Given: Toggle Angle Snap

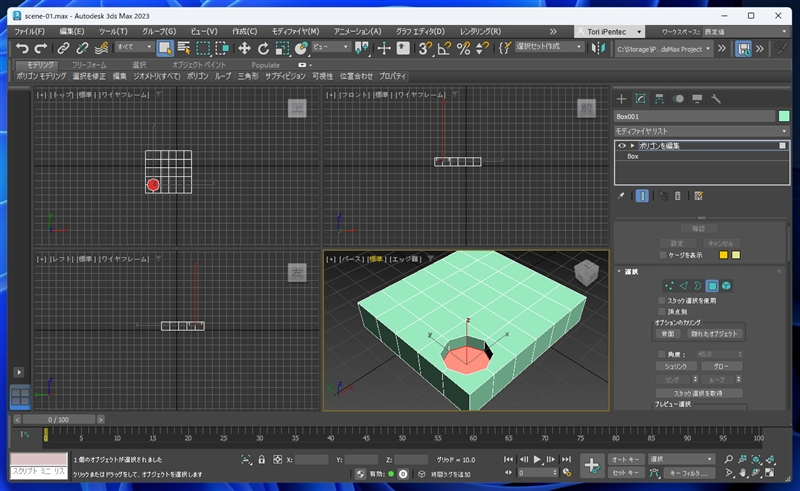Looking at the screenshot, I should click(444, 48).
